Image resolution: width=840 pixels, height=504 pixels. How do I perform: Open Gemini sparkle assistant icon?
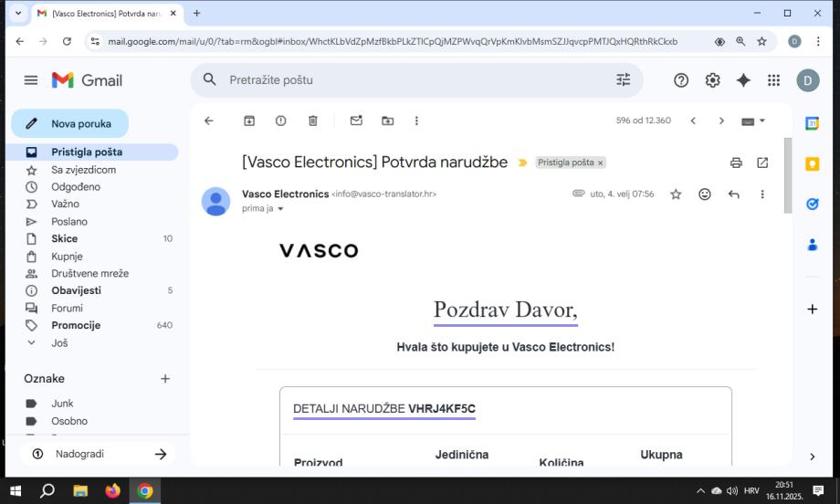click(x=743, y=80)
